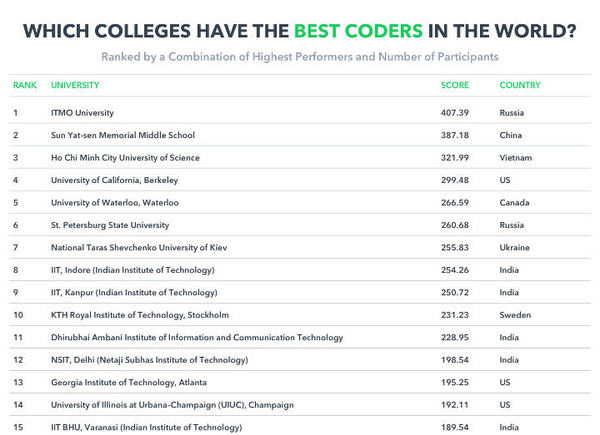Click the 407.39 score value
Screen dimensions: 600x435
455,112
